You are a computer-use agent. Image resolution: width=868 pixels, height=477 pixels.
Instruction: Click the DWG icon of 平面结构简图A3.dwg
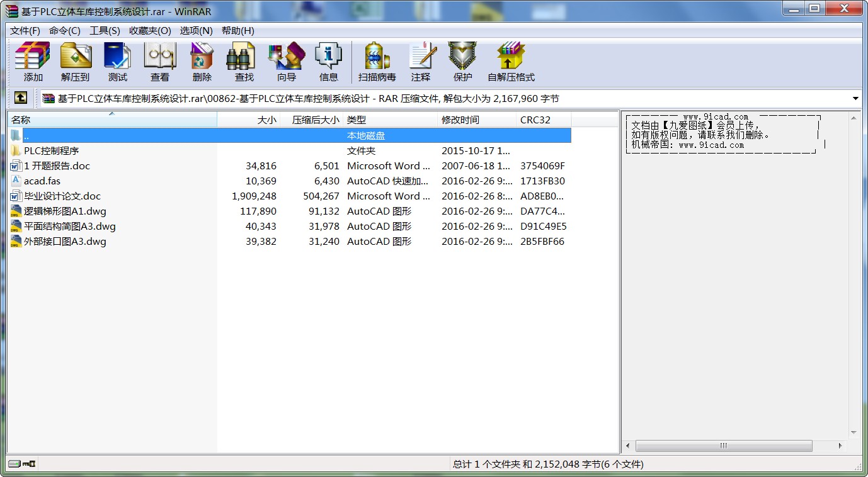[16, 226]
